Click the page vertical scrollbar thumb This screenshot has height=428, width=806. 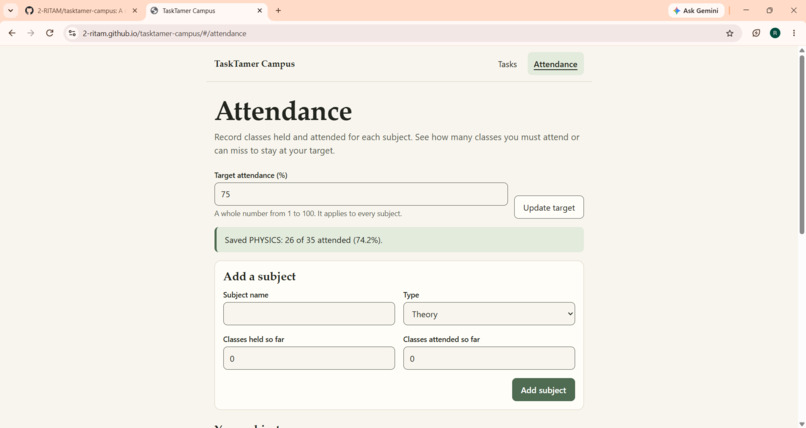click(801, 144)
